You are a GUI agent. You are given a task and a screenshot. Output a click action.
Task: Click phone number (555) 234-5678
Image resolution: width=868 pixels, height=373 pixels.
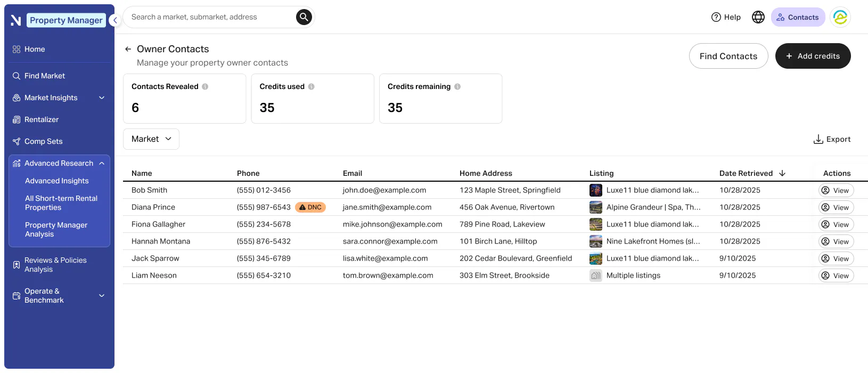(264, 224)
